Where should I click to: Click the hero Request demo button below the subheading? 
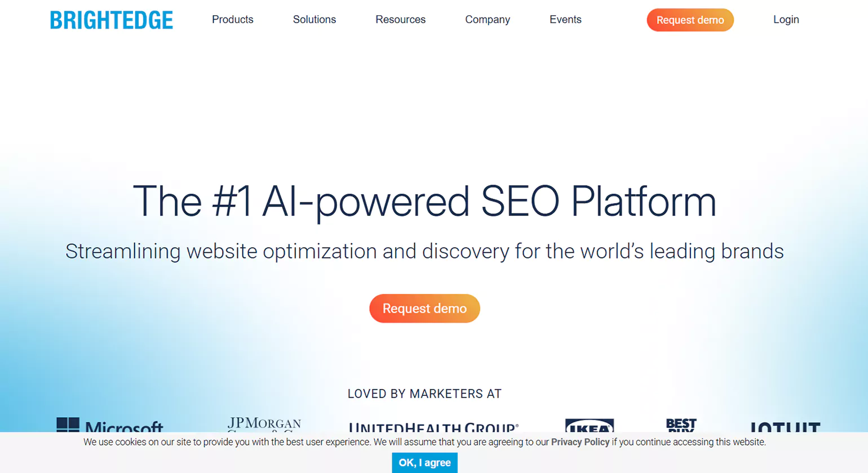[x=424, y=309]
